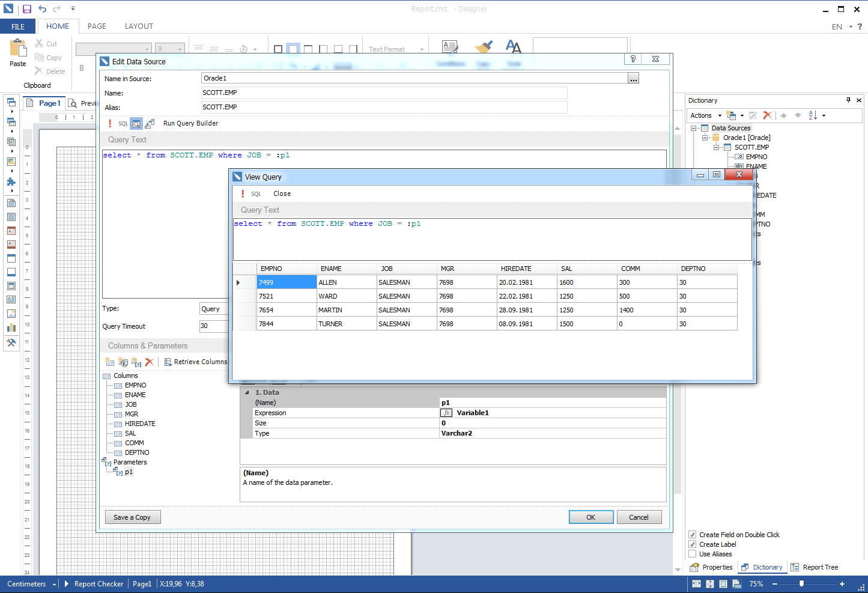The height and width of the screenshot is (593, 868).
Task: Click the Cancel button in Edit Data Source
Action: pyautogui.click(x=639, y=517)
